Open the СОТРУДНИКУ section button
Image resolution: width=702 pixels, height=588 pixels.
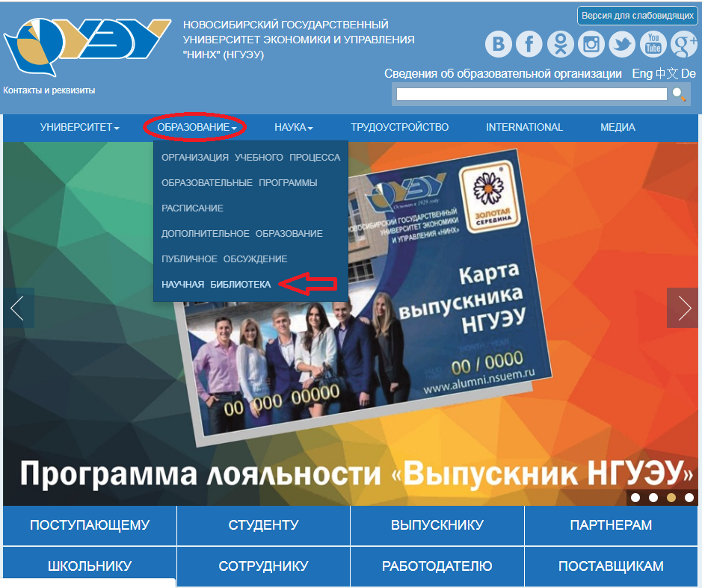pyautogui.click(x=263, y=566)
